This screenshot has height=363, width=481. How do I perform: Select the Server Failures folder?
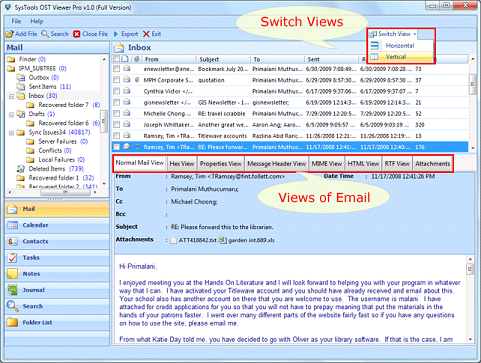[x=58, y=142]
